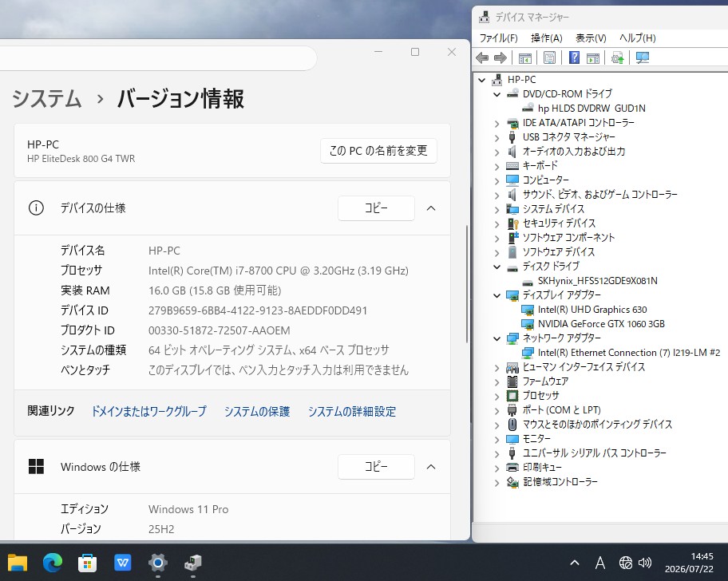The width and height of the screenshot is (728, 581).
Task: Click the オーディオの入力および出力 speaker icon
Action: click(x=512, y=152)
